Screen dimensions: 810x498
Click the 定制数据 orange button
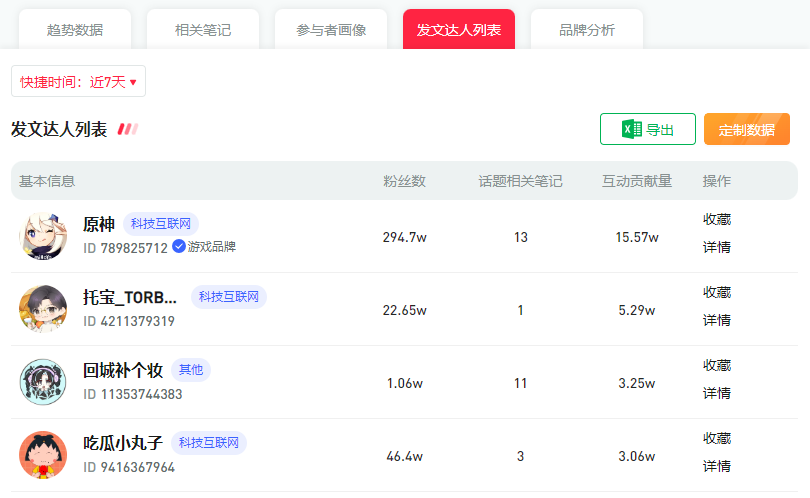coord(747,129)
